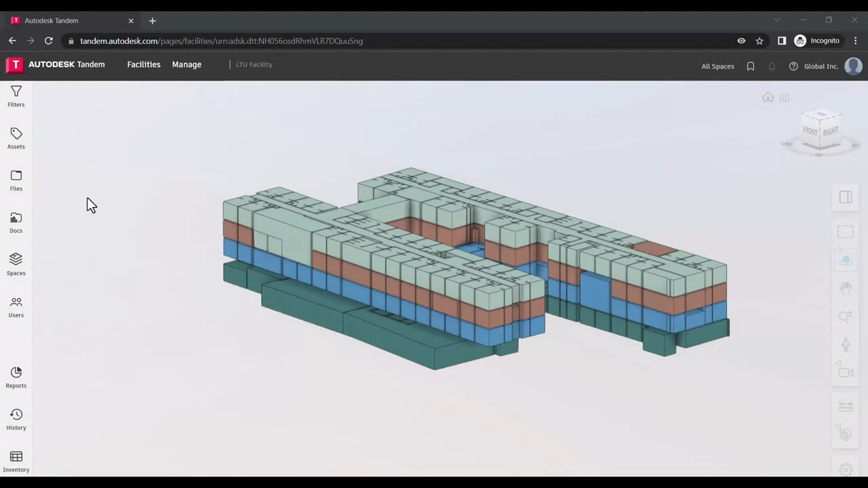This screenshot has height=488, width=868.
Task: Open the Global Inc. account menu
Action: [x=821, y=66]
